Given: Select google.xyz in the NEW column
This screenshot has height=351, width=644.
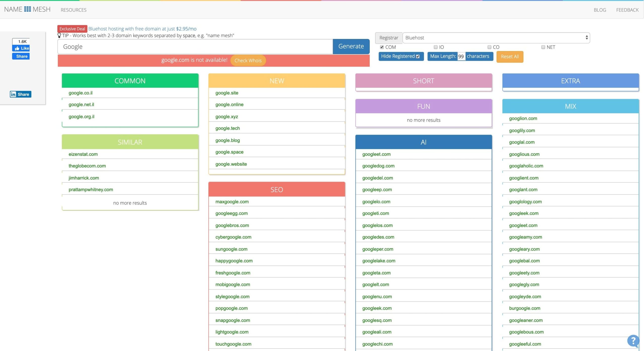Looking at the screenshot, I should point(227,116).
